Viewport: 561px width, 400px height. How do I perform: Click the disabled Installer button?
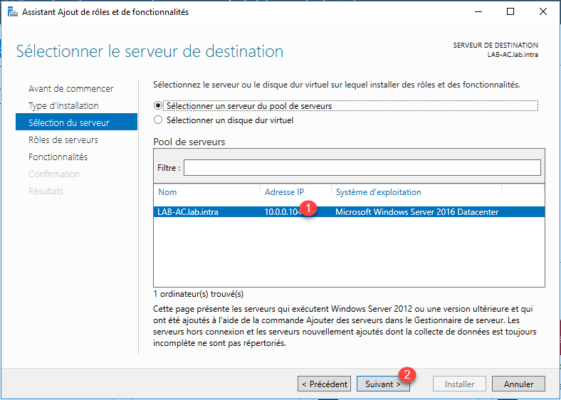(x=459, y=384)
